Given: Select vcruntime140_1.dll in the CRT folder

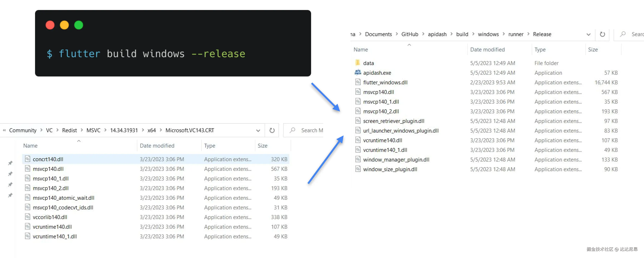Looking at the screenshot, I should 55,236.
